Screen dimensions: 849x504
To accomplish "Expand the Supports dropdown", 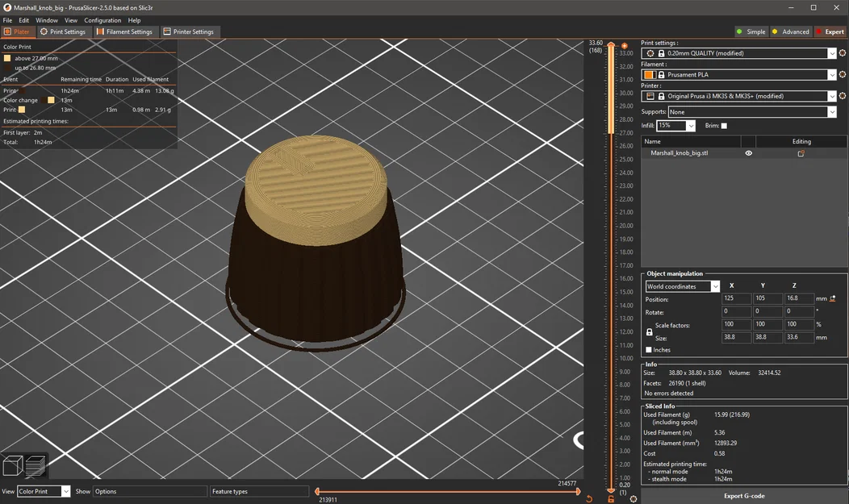I will [832, 112].
